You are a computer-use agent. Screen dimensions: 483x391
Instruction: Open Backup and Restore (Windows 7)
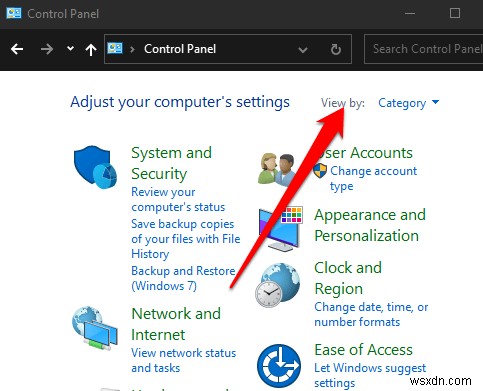(x=183, y=278)
